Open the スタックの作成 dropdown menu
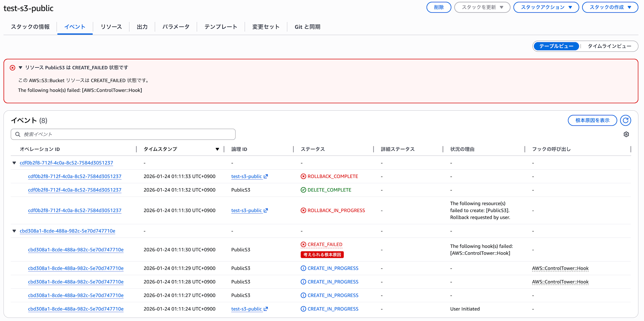 (610, 7)
